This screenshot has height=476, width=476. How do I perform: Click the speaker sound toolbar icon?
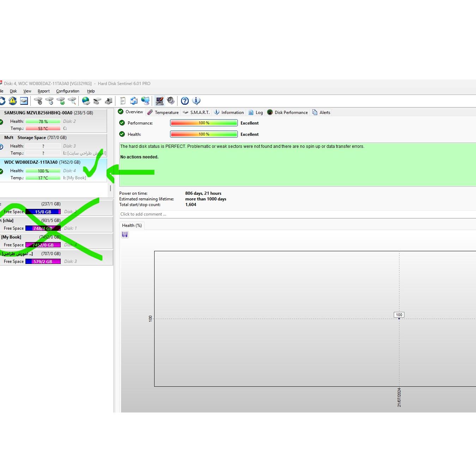click(171, 101)
